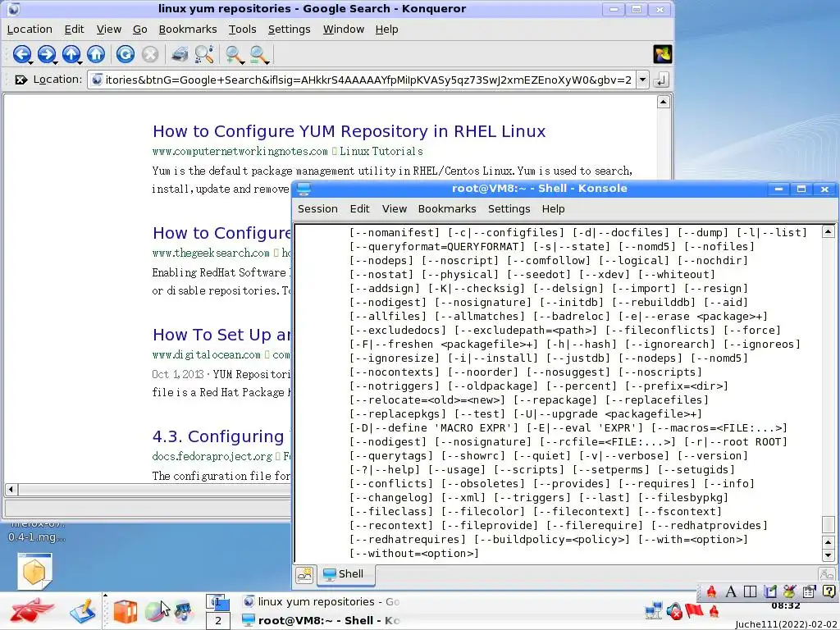Reload the Konqueror page
The height and width of the screenshot is (630, 840).
[125, 54]
